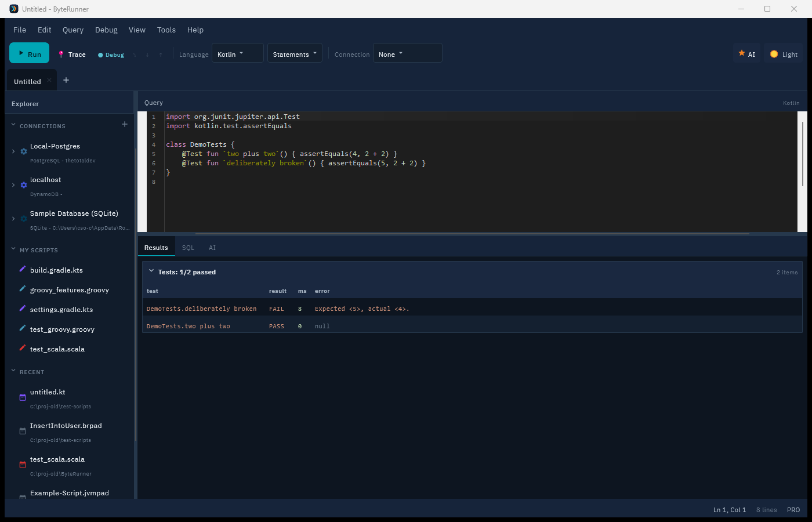
Task: Click the PASS result cell
Action: tap(277, 327)
